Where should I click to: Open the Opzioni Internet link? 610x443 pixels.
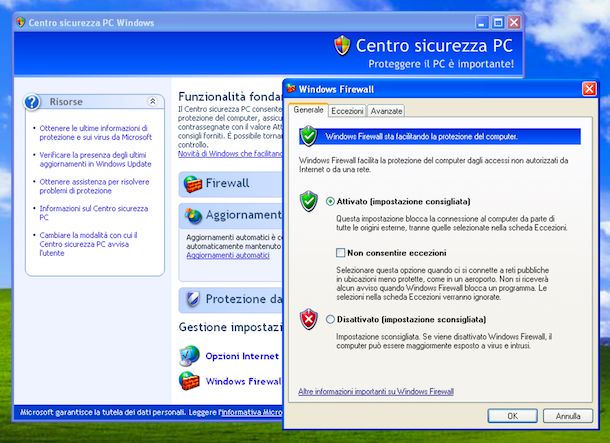[242, 356]
